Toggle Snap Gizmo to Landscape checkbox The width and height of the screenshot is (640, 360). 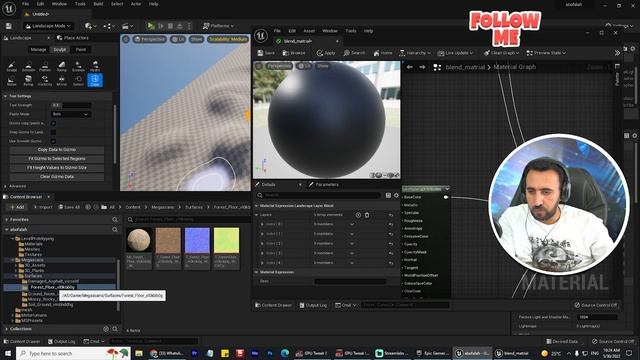tap(53, 132)
